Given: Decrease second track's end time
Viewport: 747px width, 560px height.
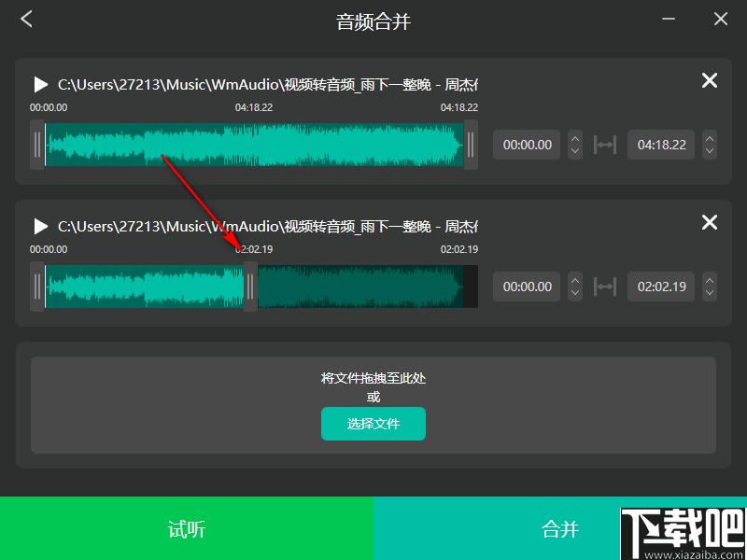Looking at the screenshot, I should [710, 293].
